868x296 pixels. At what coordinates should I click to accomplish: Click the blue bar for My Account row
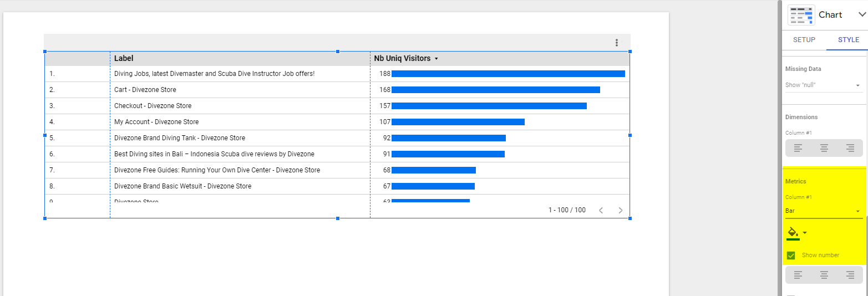(x=458, y=122)
